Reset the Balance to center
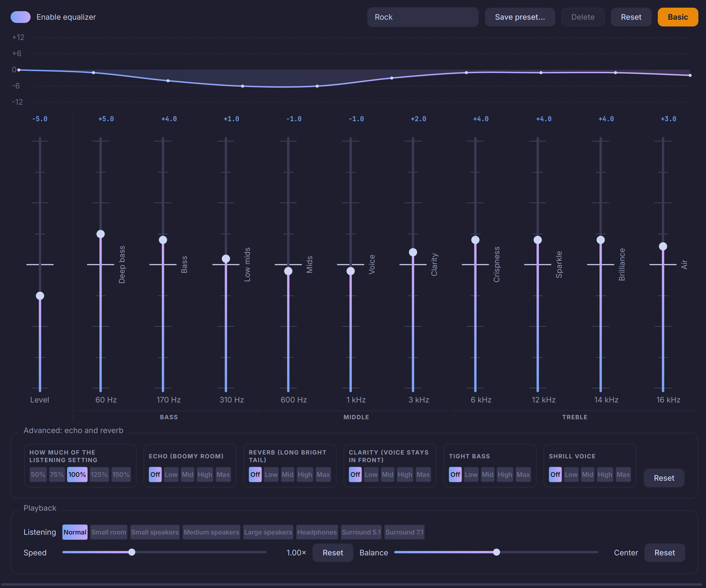This screenshot has width=706, height=588. [x=664, y=552]
